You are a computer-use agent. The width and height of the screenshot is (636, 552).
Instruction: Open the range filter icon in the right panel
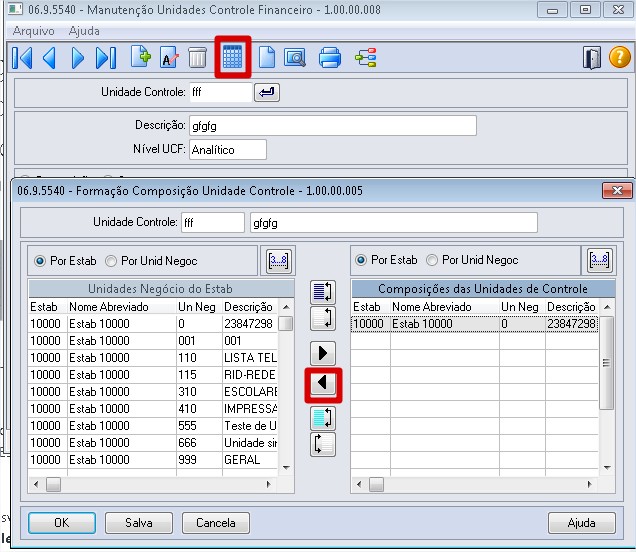pos(599,260)
